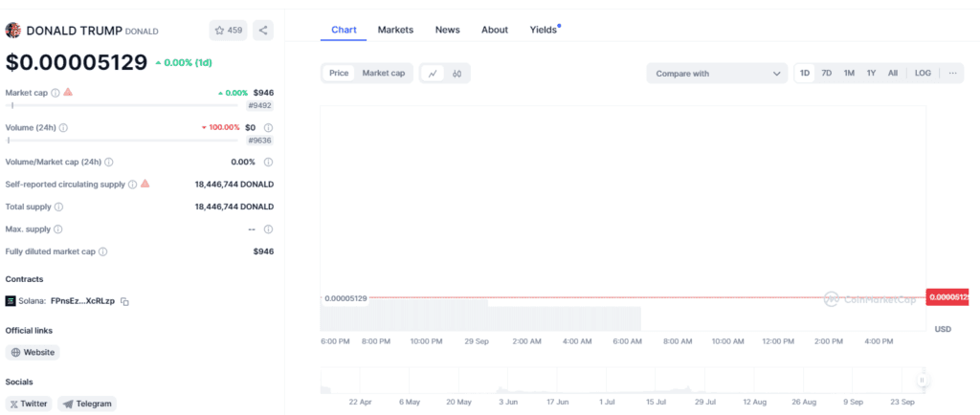This screenshot has width=980, height=415.
Task: Click the volume rank #9636 badge
Action: [x=259, y=141]
